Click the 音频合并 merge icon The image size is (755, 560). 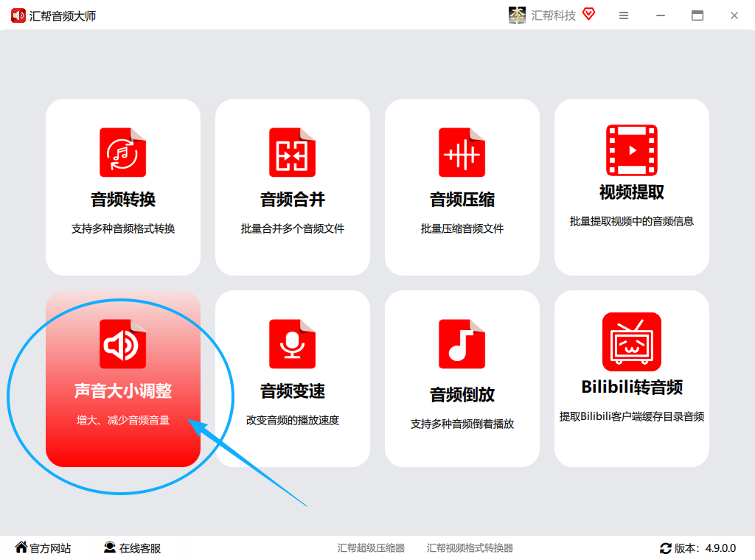(x=292, y=152)
